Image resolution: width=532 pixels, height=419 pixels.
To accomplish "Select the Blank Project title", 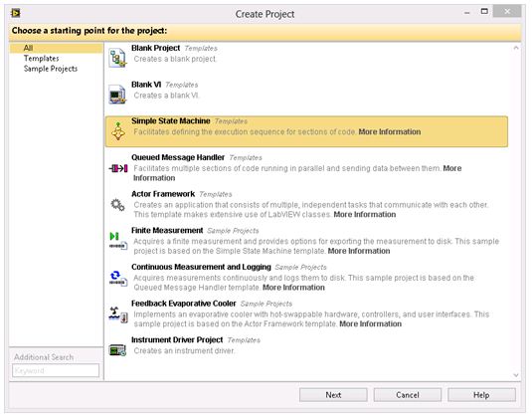I will [155, 48].
